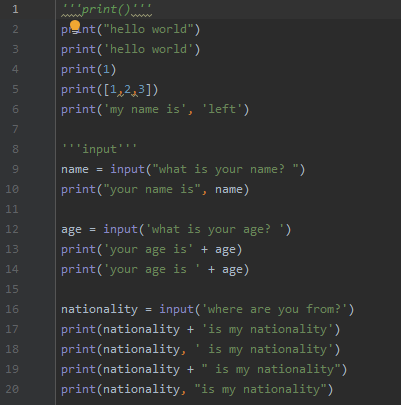Click line number 7 in gutter
The width and height of the screenshot is (401, 405).
click(15, 129)
